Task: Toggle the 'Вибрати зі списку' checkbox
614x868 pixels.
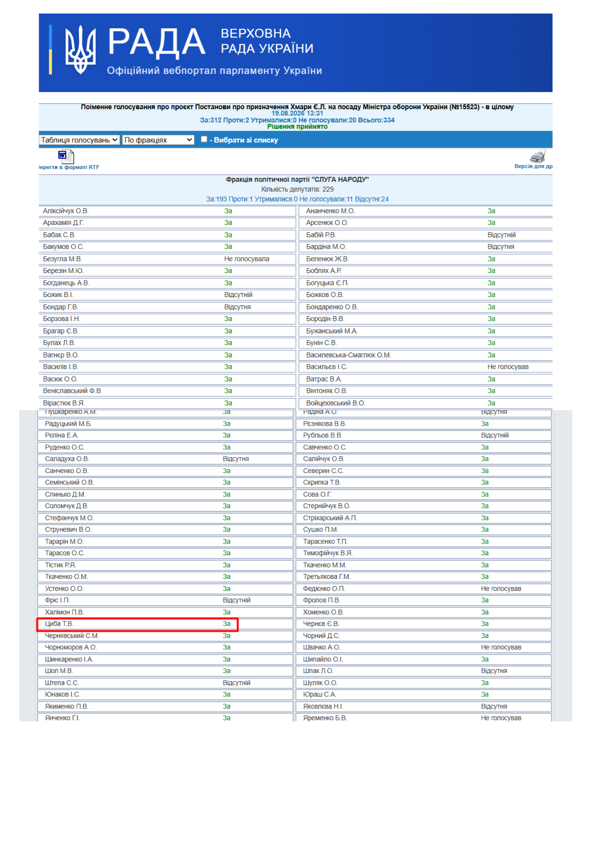Action: click(x=204, y=139)
